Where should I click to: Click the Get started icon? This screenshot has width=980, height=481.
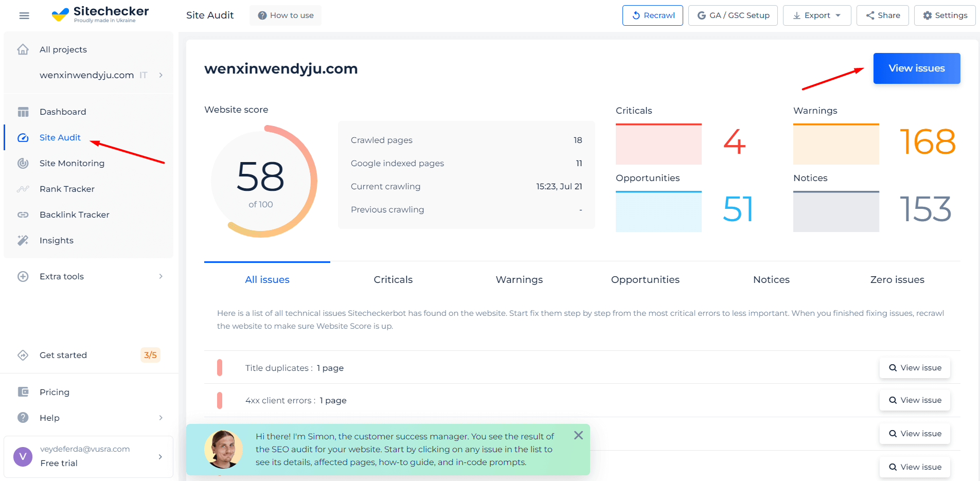click(x=23, y=355)
